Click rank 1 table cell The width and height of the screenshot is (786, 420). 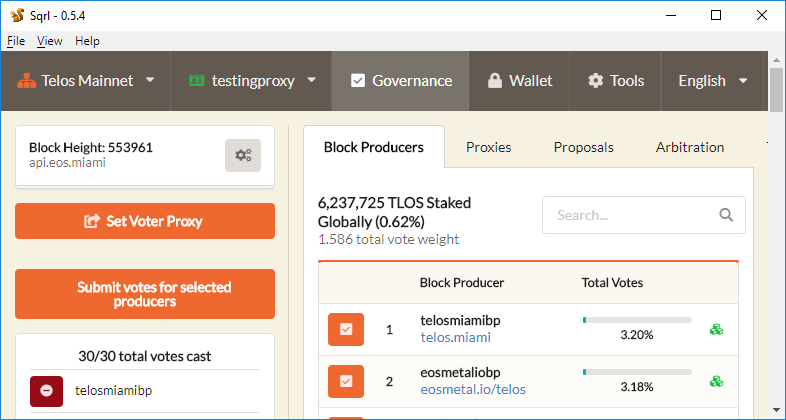pyautogui.click(x=389, y=330)
